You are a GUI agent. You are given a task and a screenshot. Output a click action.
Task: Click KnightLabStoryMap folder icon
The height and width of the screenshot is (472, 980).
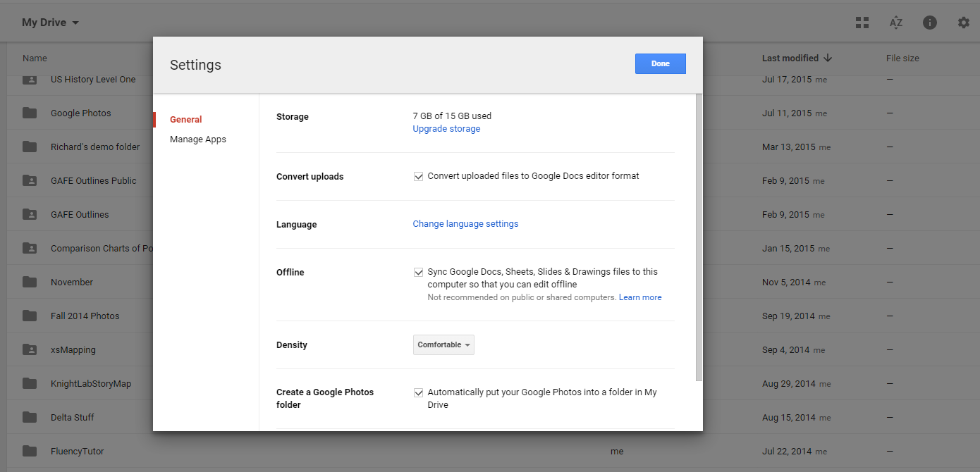pos(30,383)
